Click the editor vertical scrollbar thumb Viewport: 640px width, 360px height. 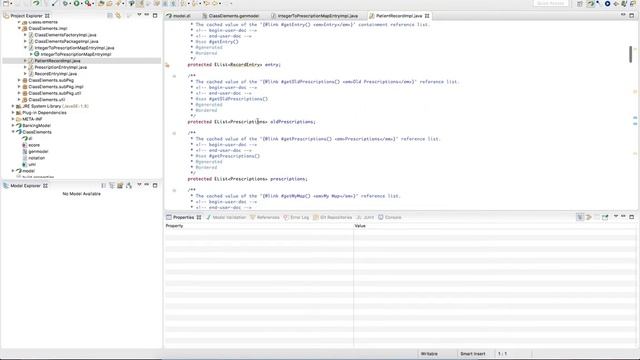coord(631,54)
